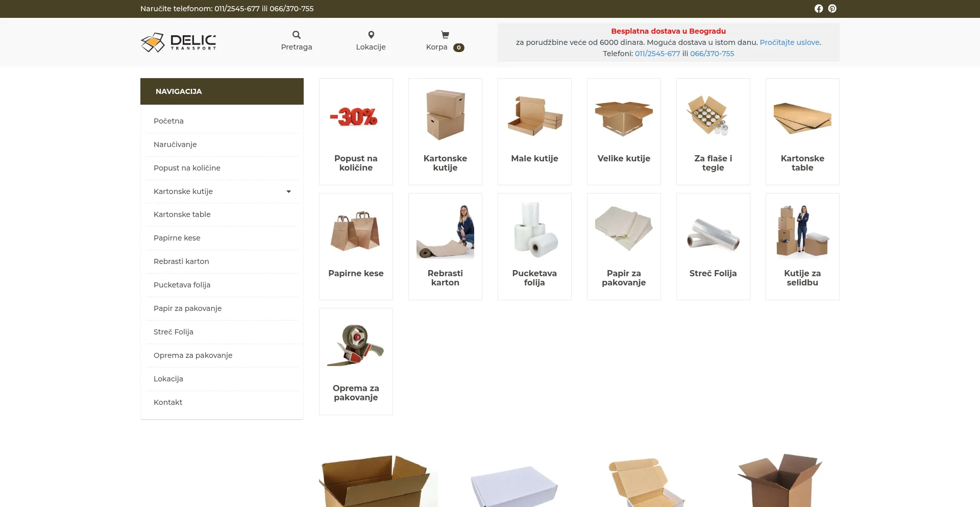Go to Naručivanje in navigation
Viewport: 980px width, 507px height.
tap(175, 144)
